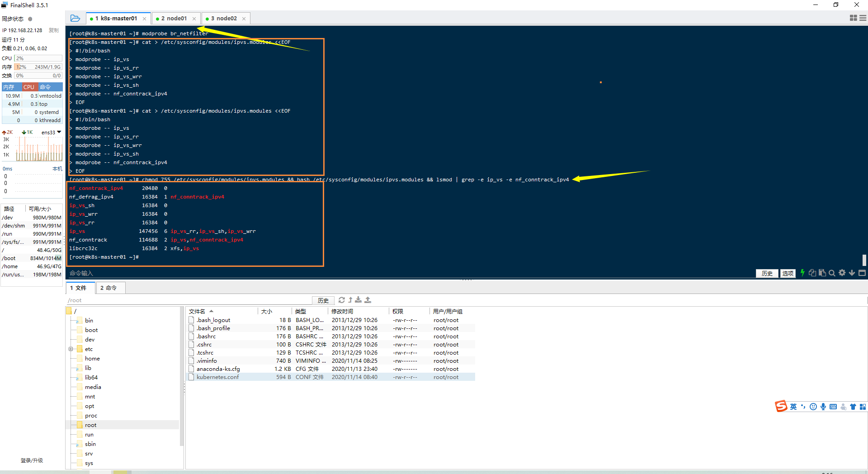Select .bash_profile file row

[331, 328]
